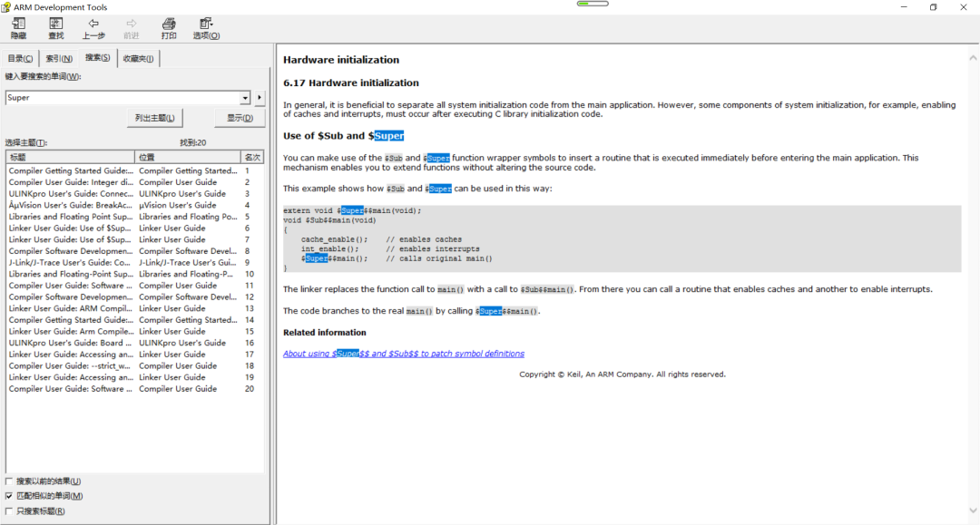980x525 pixels.
Task: Open the $Super$$ and $Sub$$ patch link
Action: pyautogui.click(x=404, y=354)
